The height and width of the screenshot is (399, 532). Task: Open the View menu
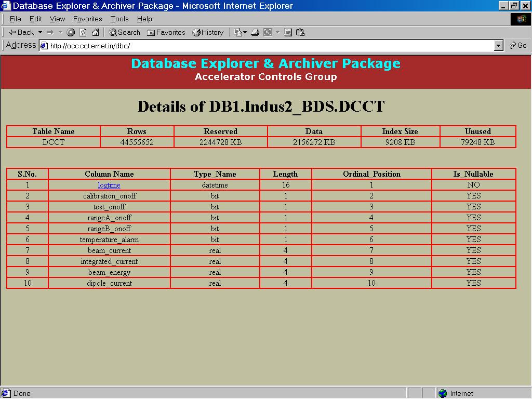tap(57, 19)
